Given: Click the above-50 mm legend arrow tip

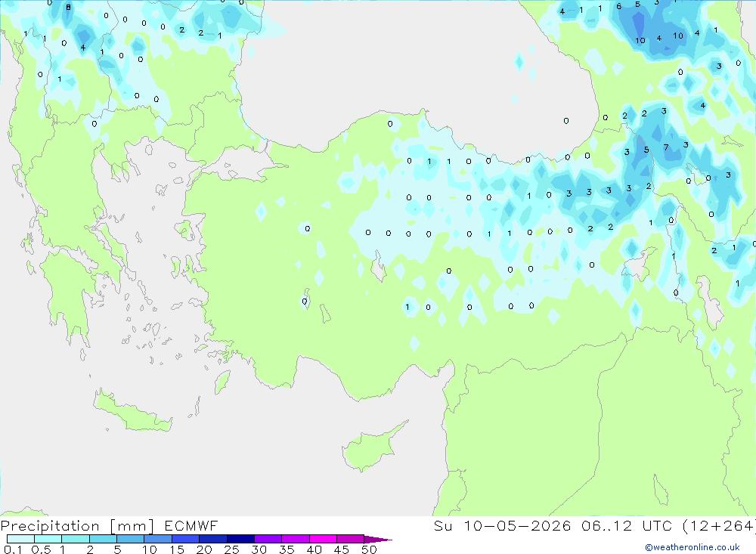Looking at the screenshot, I should (x=378, y=539).
